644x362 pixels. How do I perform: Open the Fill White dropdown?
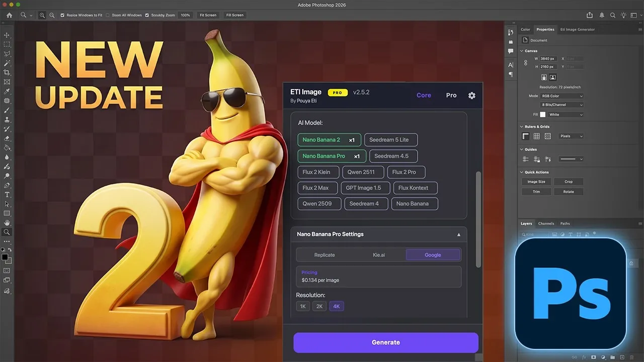566,115
